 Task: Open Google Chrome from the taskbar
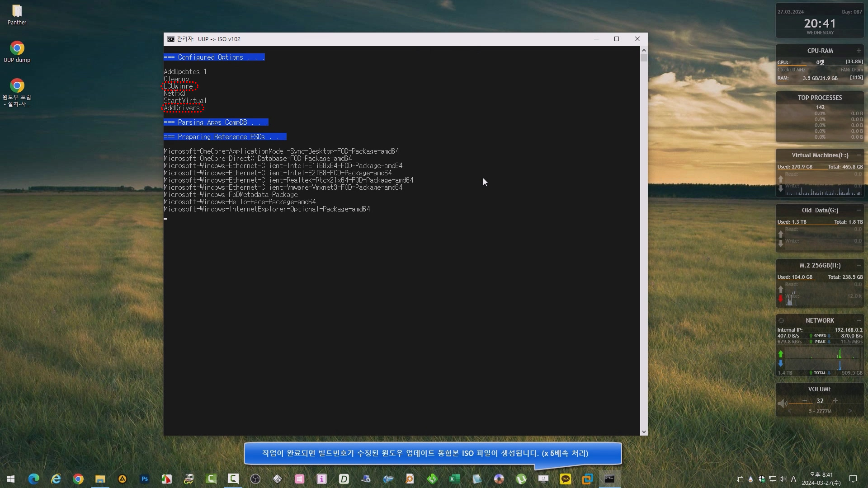tap(78, 479)
